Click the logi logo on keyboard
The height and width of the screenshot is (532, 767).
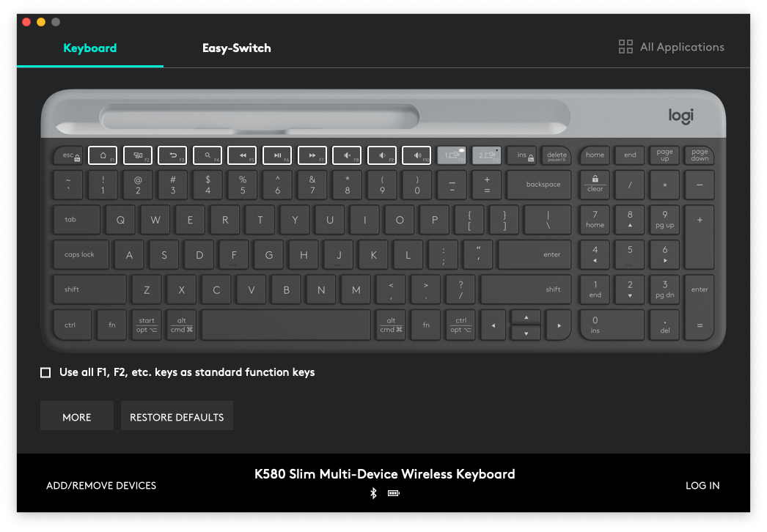click(x=681, y=116)
